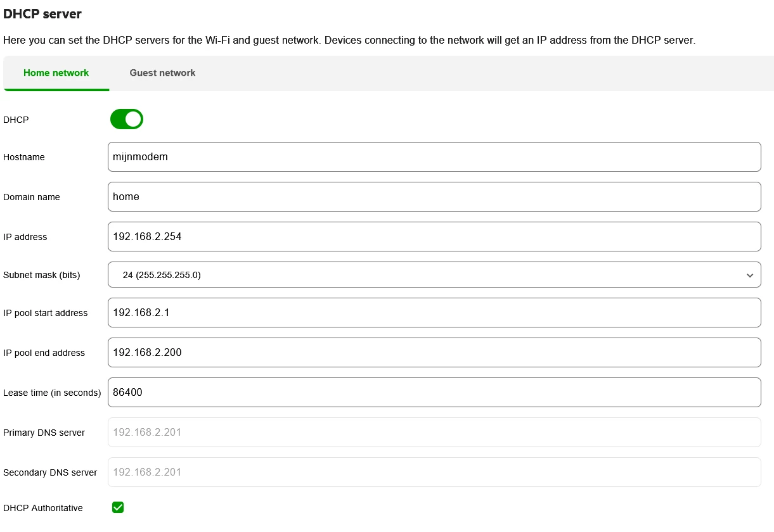Screen dimensions: 774x532
Task: Click the DHCP server page heading
Action: click(42, 13)
